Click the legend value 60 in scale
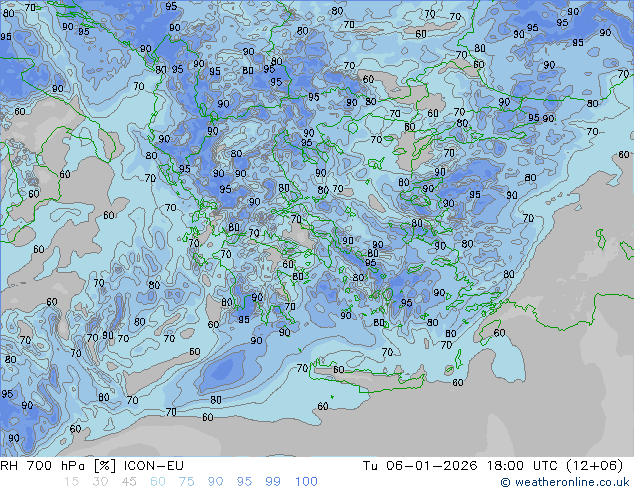634x490 pixels. pyautogui.click(x=158, y=482)
